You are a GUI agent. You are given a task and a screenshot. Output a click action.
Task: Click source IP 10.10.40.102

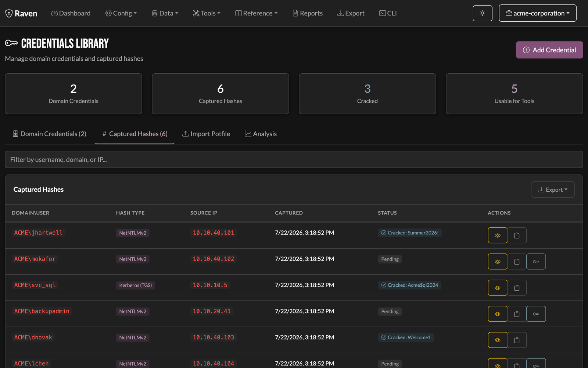coord(214,259)
